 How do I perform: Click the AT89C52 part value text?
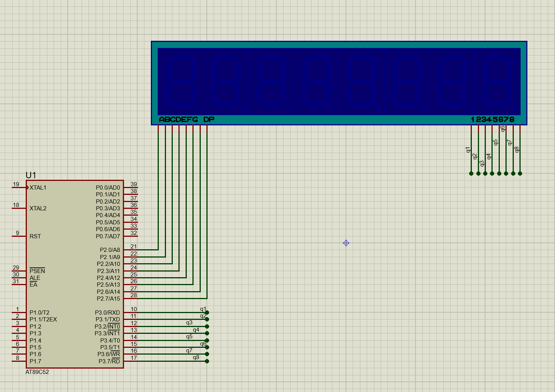click(x=37, y=372)
